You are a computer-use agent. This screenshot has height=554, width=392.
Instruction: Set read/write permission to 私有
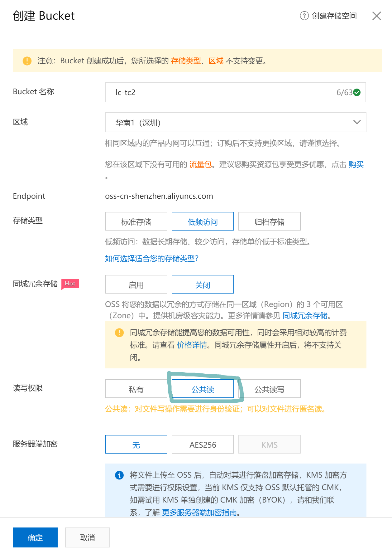pos(136,389)
